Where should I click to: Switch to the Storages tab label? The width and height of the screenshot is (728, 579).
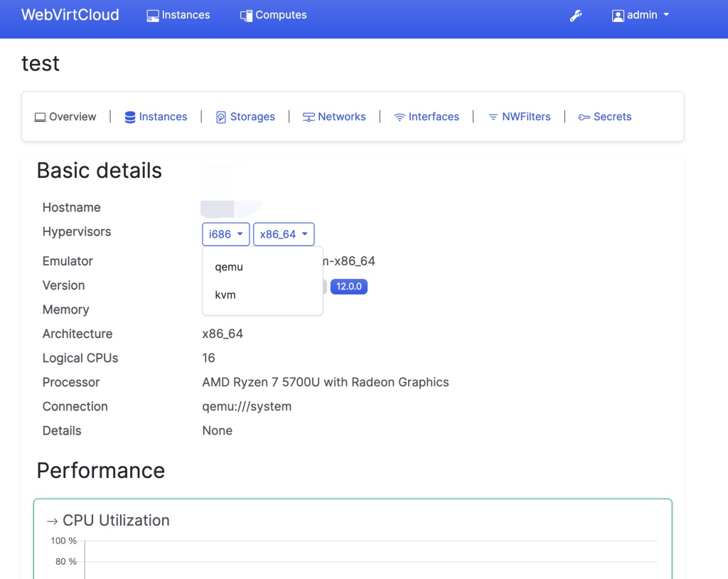point(252,117)
